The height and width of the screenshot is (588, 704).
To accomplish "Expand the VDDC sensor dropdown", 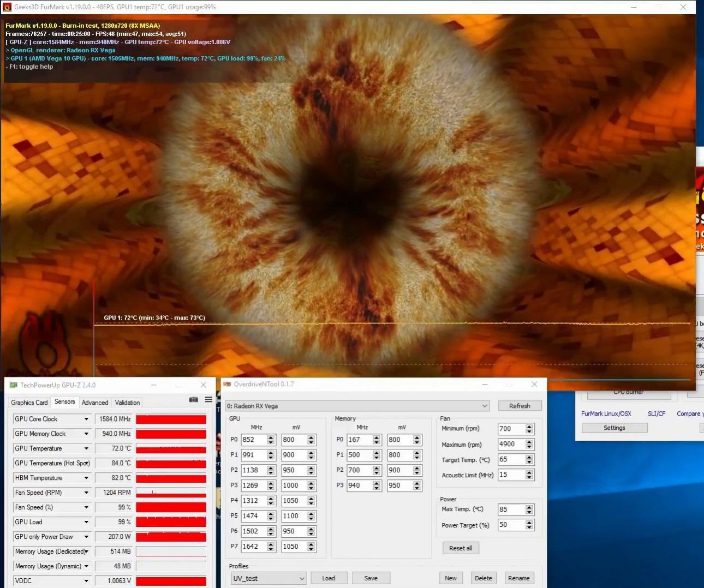I will [x=86, y=581].
